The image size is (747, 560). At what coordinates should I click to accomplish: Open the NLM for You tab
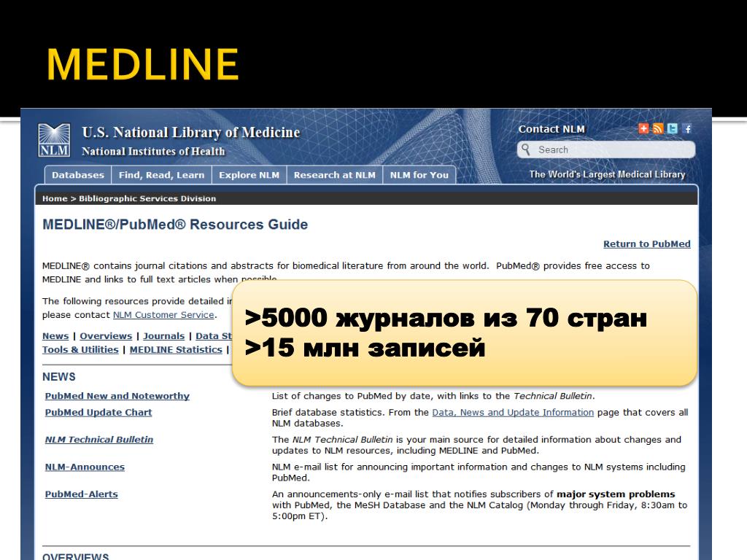click(x=419, y=175)
